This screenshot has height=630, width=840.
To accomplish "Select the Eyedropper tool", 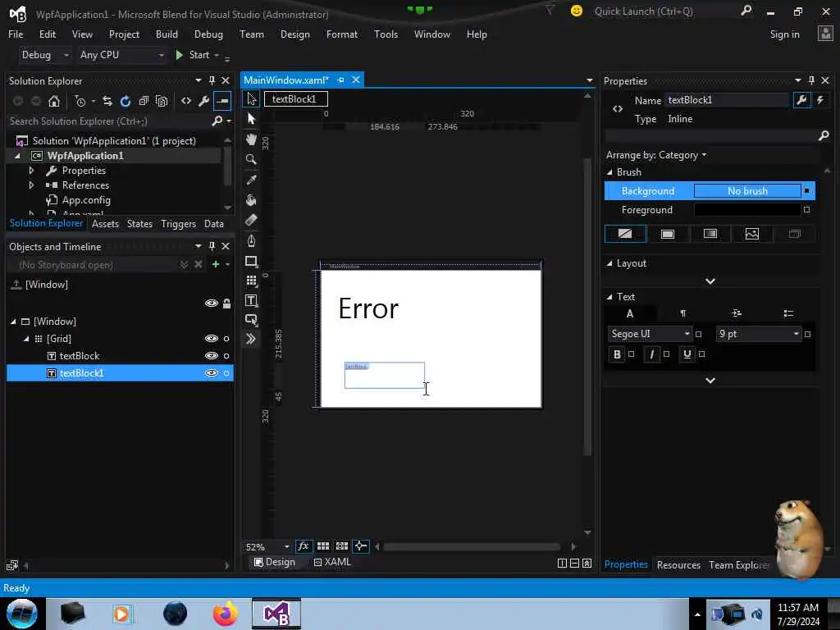I will click(x=251, y=180).
